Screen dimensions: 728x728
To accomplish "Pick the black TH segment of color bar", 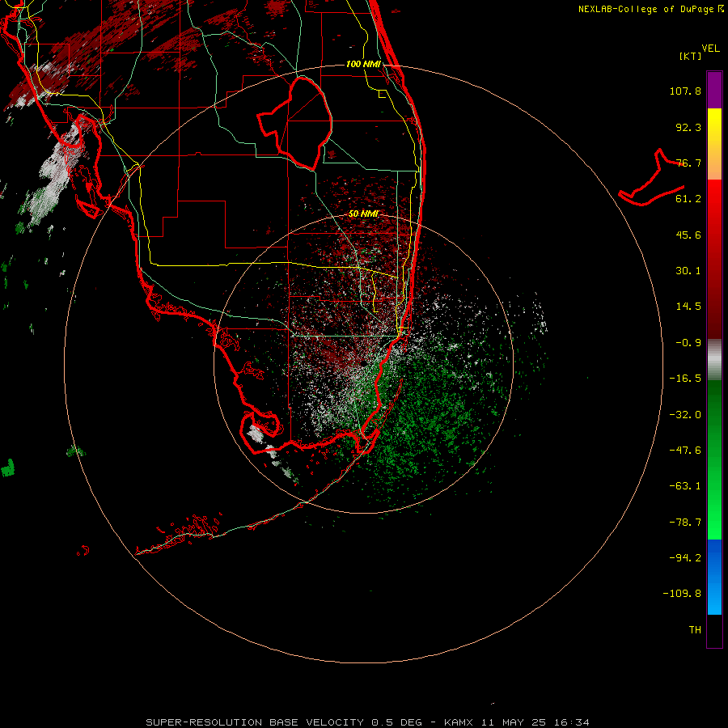I will click(x=714, y=631).
